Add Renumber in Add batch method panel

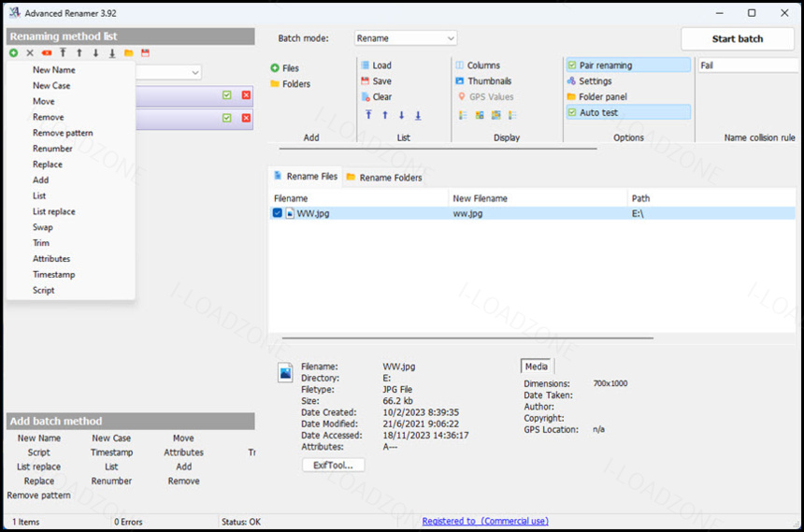click(111, 482)
